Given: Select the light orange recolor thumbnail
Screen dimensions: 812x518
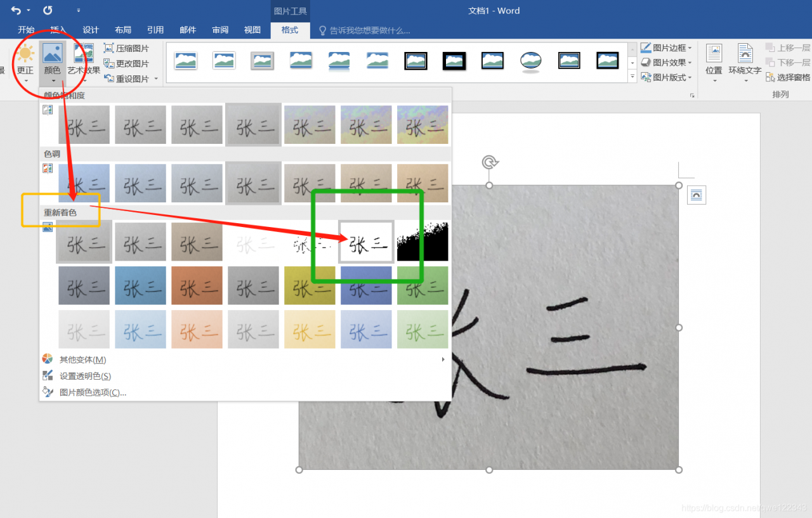Looking at the screenshot, I should (x=197, y=329).
